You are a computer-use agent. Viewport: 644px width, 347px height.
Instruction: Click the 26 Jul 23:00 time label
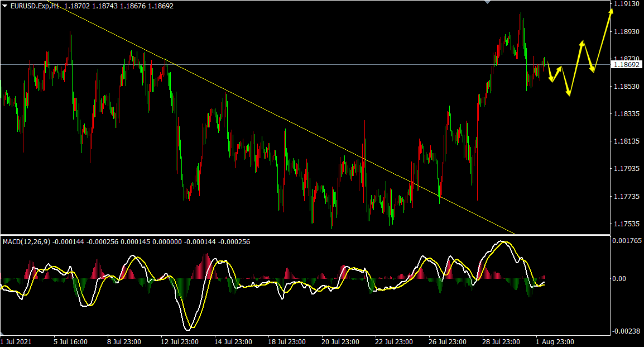point(447,341)
